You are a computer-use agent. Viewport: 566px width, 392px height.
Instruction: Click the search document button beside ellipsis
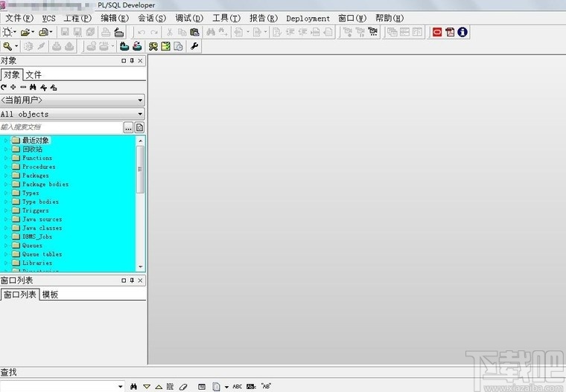139,127
